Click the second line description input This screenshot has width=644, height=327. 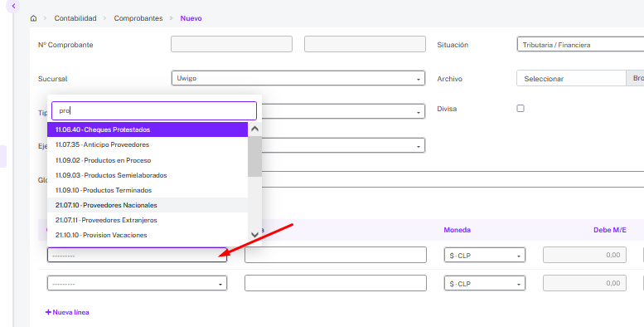pos(336,283)
